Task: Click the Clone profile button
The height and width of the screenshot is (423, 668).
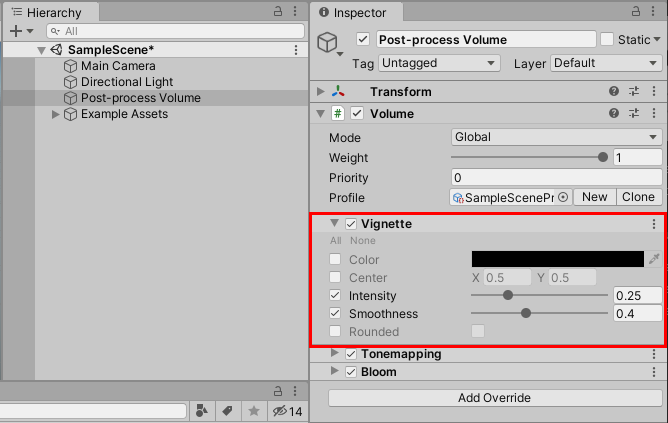Action: (638, 197)
